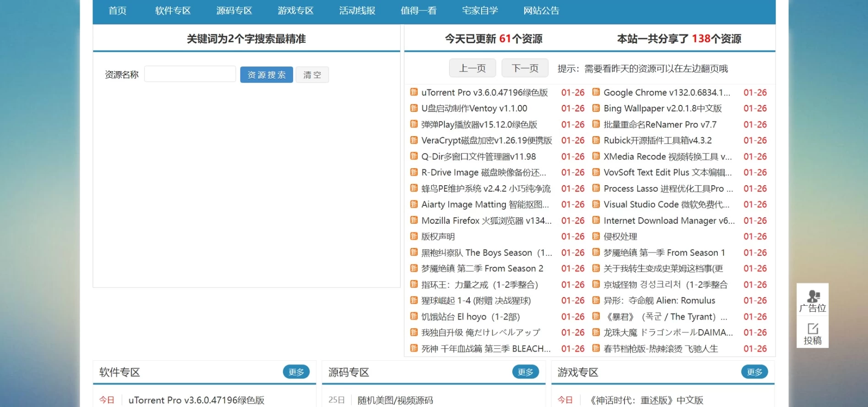Click the icon beside Internet Download Manager
This screenshot has width=868, height=407.
596,220
